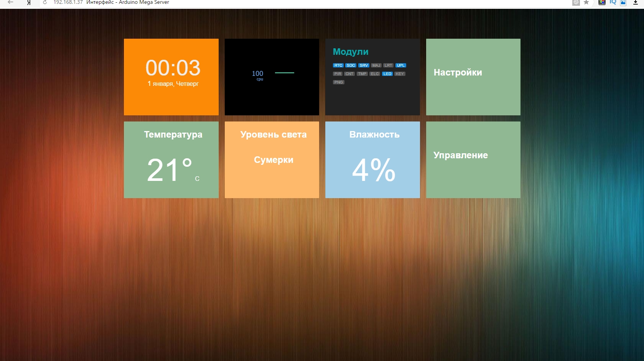
Task: Bookmark this page with the star icon
Action: 586,2
